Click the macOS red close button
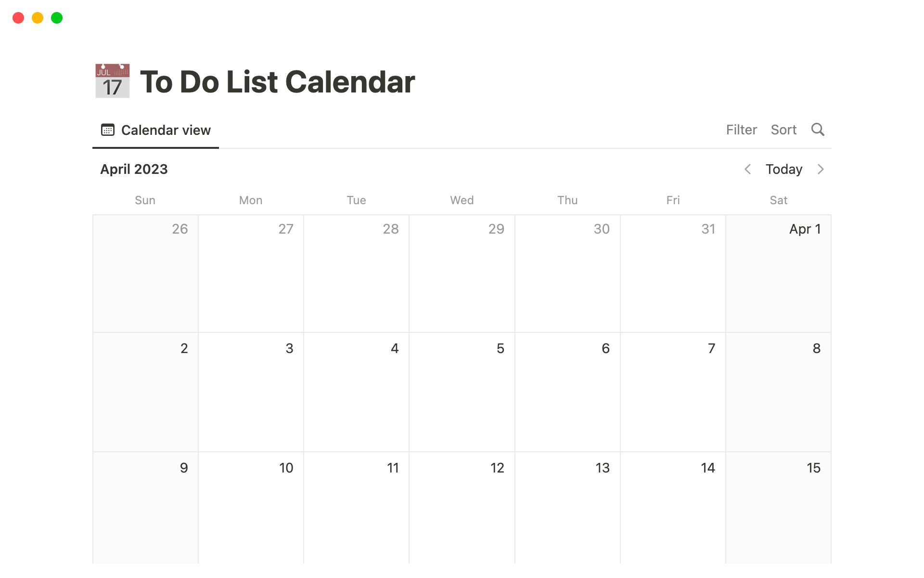The image size is (924, 578). [18, 17]
